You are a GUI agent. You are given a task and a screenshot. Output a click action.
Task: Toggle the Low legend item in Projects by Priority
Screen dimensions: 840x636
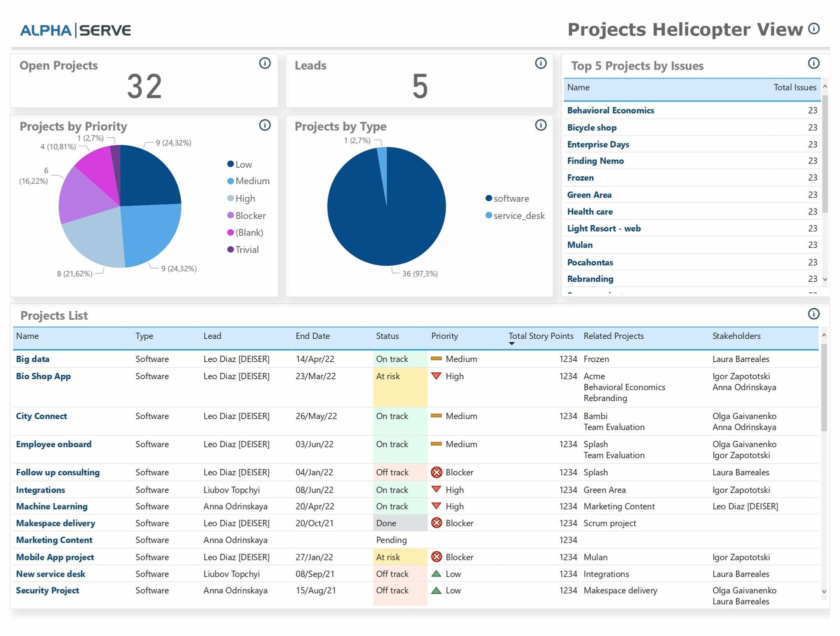click(x=240, y=164)
